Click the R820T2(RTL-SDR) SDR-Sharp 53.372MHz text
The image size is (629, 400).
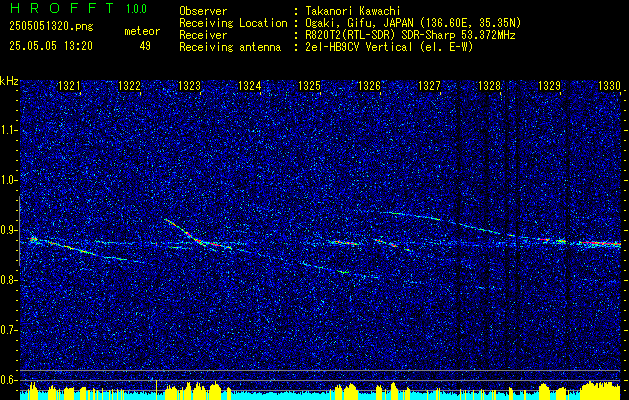pos(410,35)
